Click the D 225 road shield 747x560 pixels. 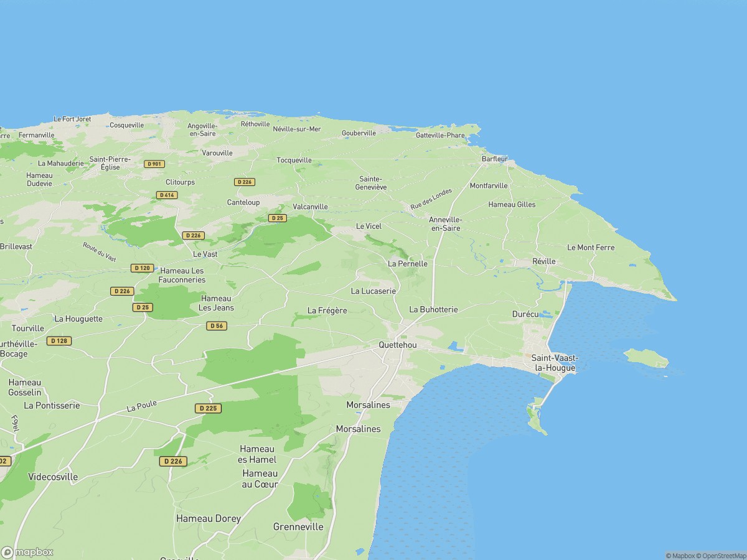click(x=208, y=408)
